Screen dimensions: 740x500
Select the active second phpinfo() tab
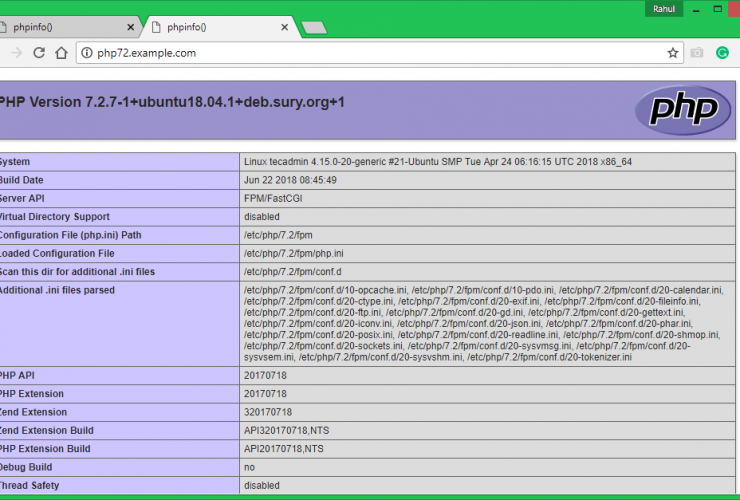click(x=210, y=26)
